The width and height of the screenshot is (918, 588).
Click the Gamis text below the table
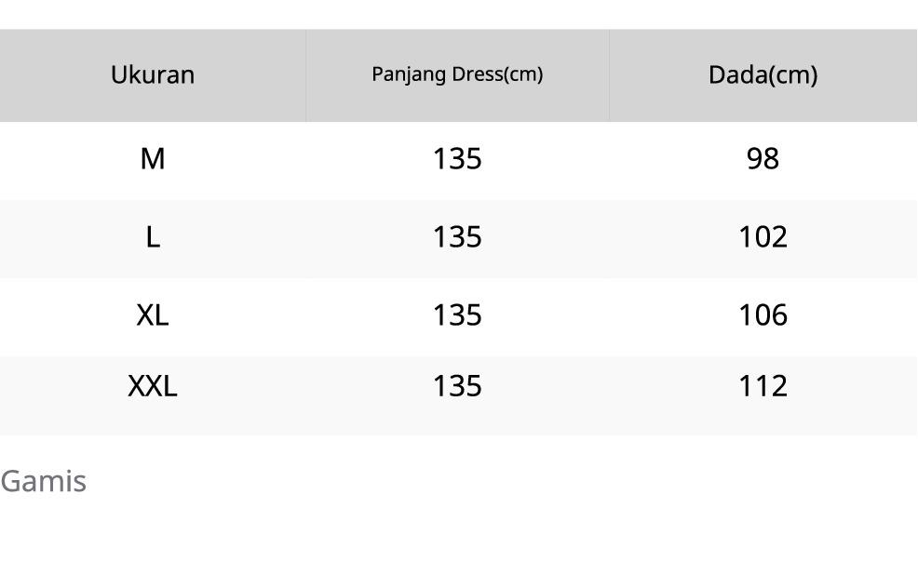[x=43, y=481]
